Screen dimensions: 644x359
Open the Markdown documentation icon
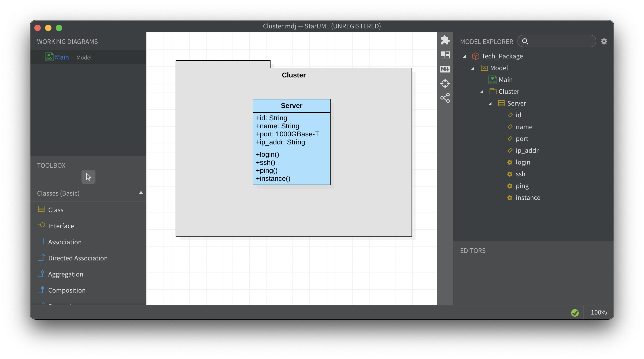tap(445, 69)
